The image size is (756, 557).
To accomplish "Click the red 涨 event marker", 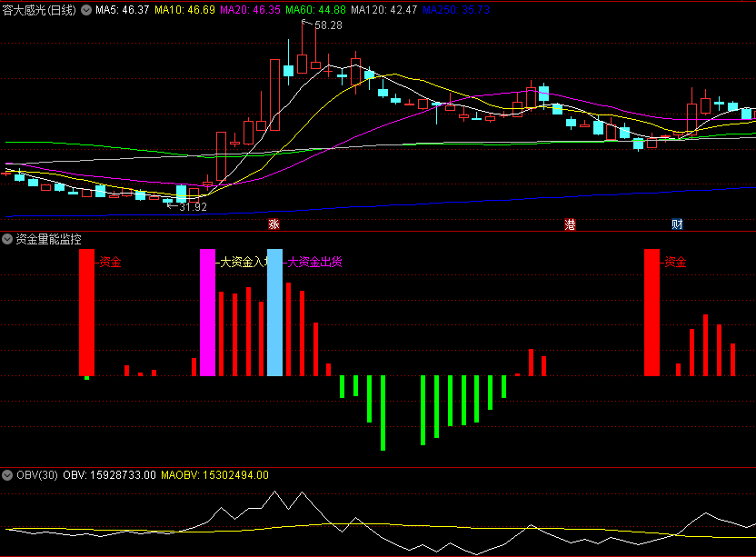I will pyautogui.click(x=274, y=224).
